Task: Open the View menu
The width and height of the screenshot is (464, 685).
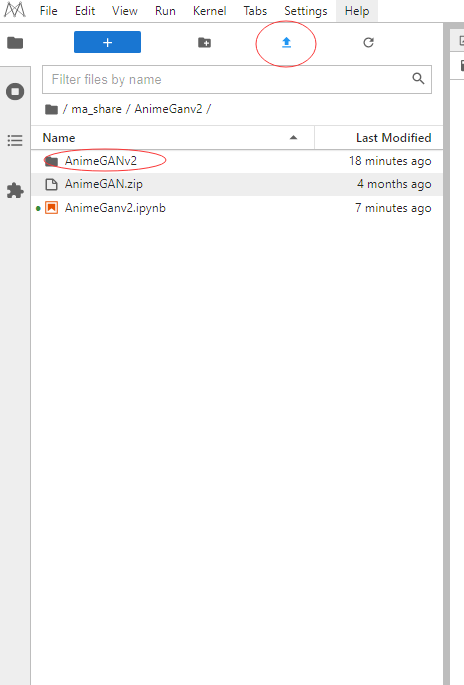Action: pos(125,11)
